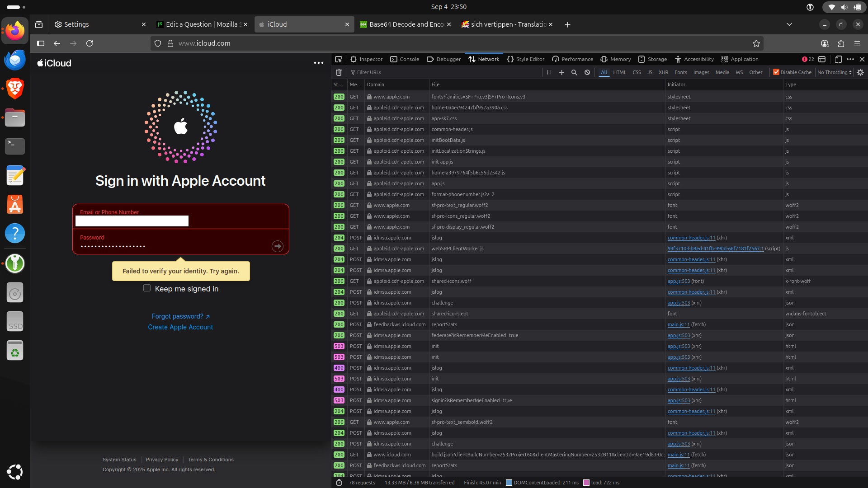Screen dimensions: 868x488
Task: Bookmark this page with star icon
Action: click(756, 43)
